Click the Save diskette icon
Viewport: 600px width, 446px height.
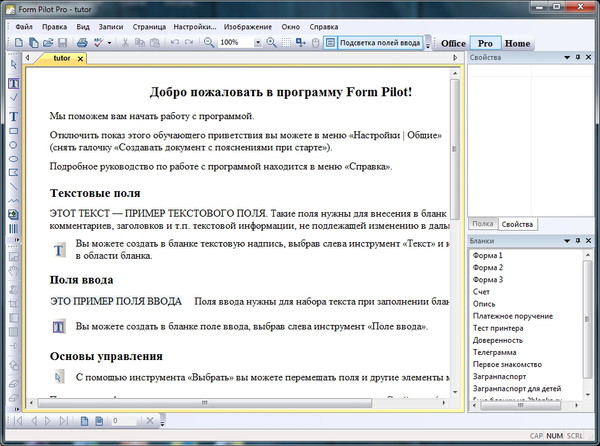coord(63,43)
